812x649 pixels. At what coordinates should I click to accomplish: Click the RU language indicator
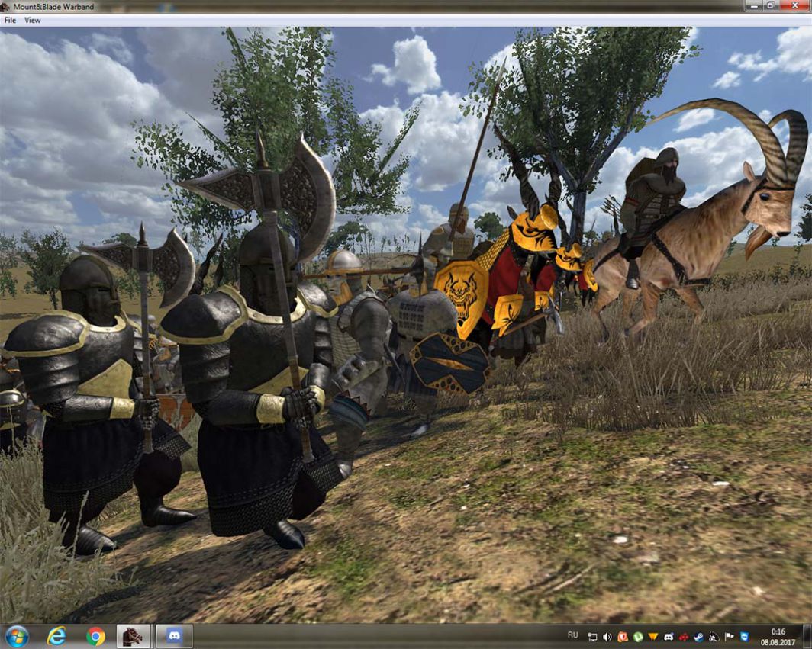572,635
